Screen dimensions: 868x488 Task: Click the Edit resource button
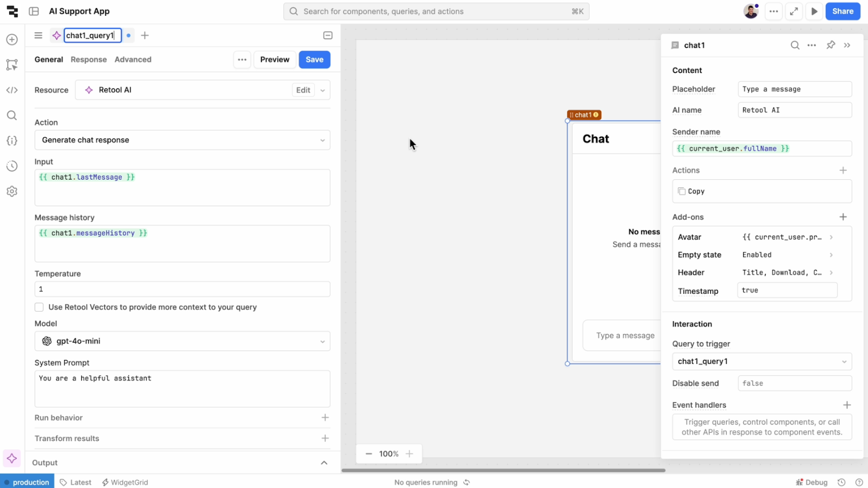click(303, 90)
